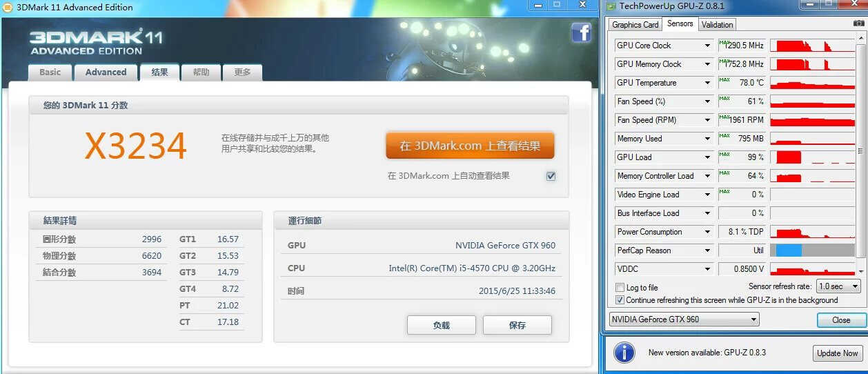The image size is (868, 374).
Task: Open the Video Engine Load sensor dropdown
Action: tap(707, 195)
